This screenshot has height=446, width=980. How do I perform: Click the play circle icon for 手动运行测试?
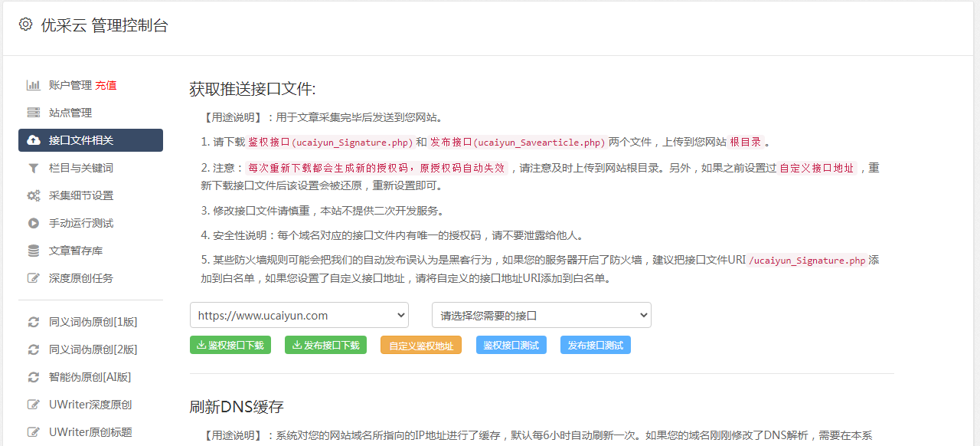tap(34, 223)
